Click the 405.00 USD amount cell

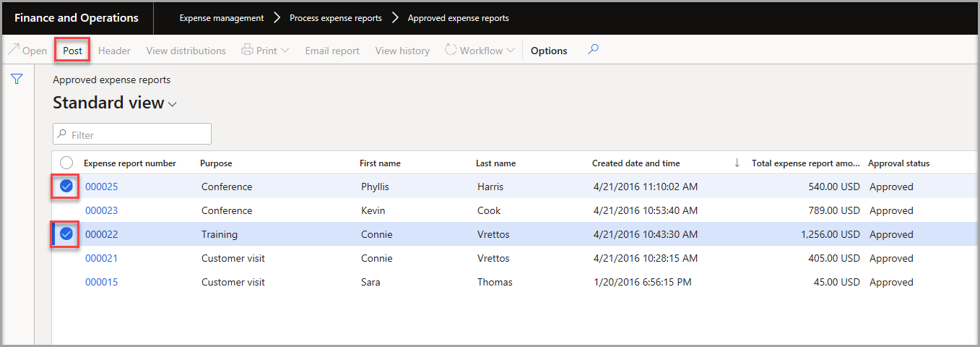(834, 258)
